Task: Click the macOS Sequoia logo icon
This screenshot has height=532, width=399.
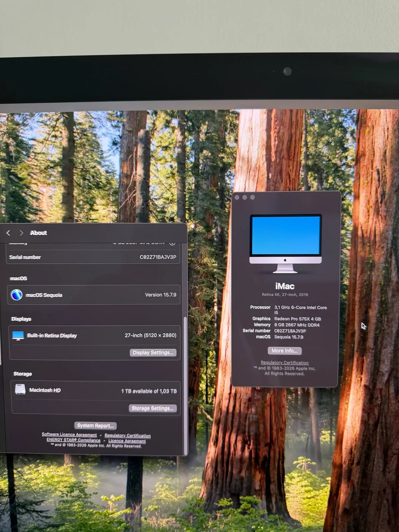Action: click(17, 295)
